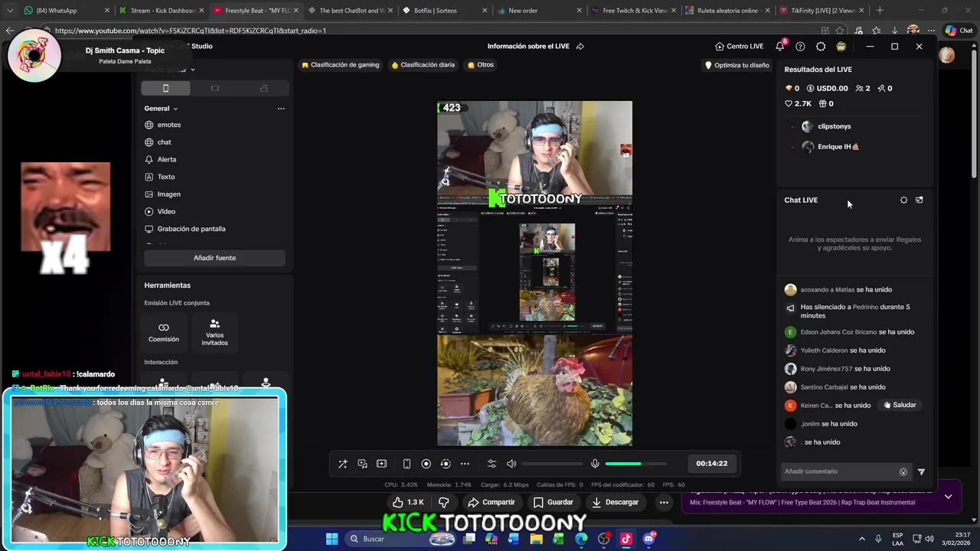Click the taskbar Buscar search box

coord(400,539)
